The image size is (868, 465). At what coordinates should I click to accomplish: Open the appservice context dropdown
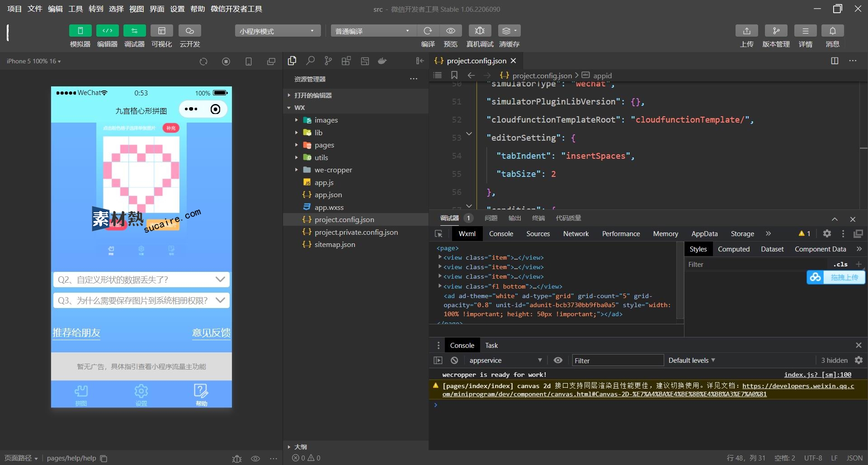pyautogui.click(x=505, y=361)
